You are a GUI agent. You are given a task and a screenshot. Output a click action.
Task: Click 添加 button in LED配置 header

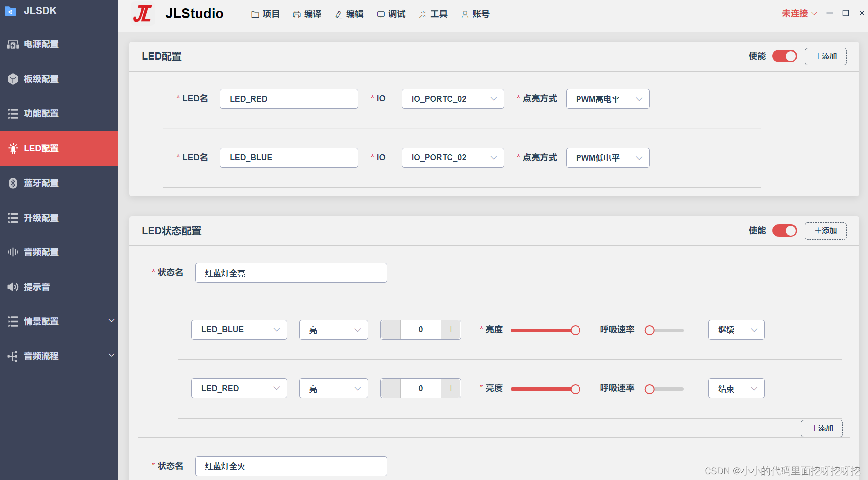point(826,56)
